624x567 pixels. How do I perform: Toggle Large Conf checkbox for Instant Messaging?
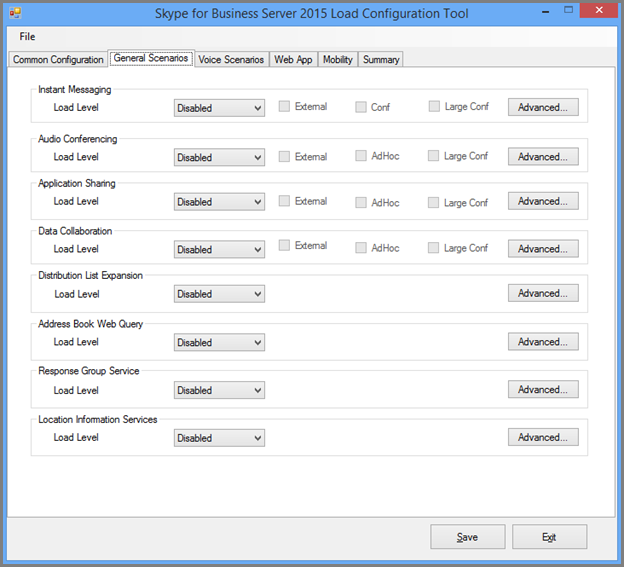click(434, 106)
